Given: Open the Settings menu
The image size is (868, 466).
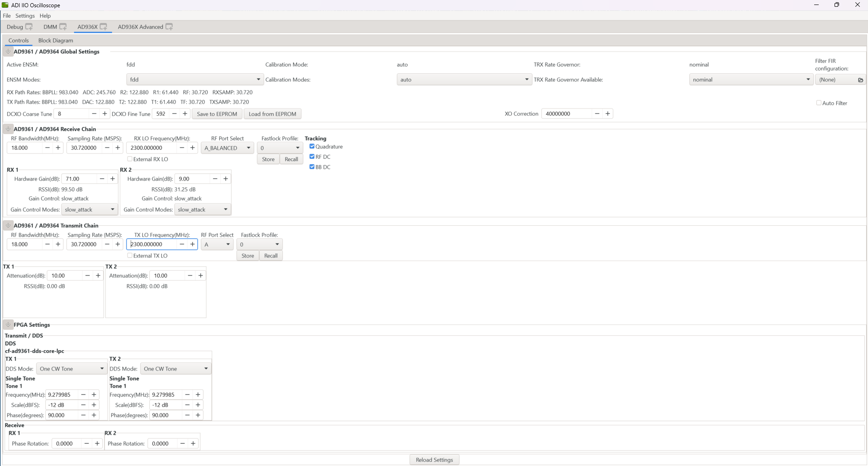Looking at the screenshot, I should [25, 16].
